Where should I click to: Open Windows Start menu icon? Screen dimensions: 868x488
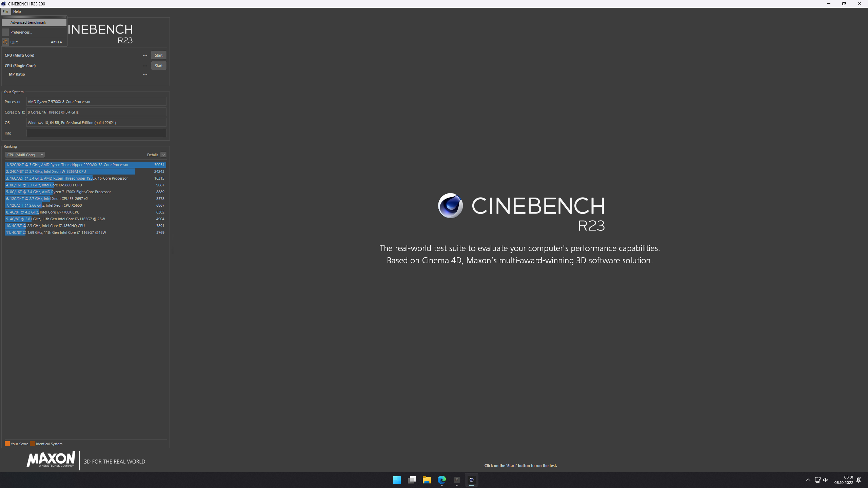397,480
